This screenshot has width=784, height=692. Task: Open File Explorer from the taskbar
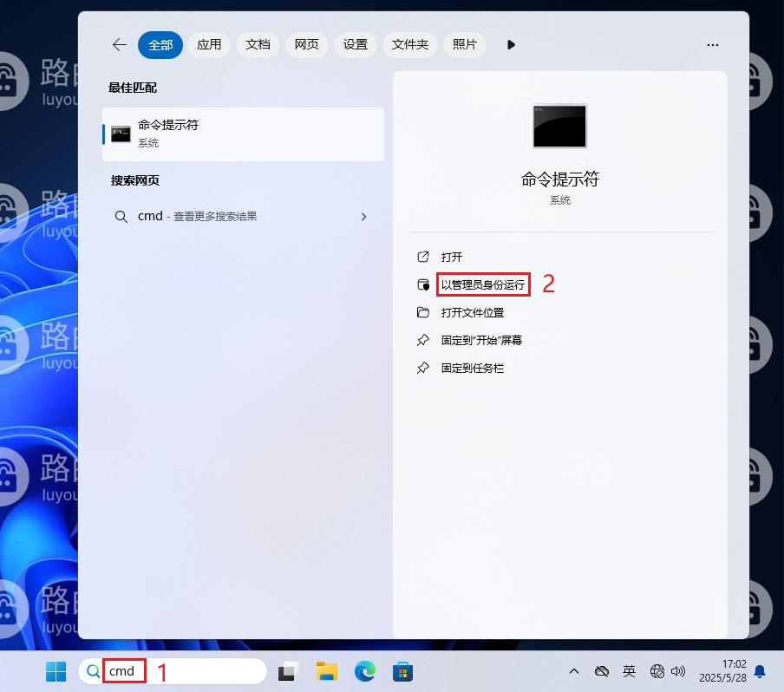[x=326, y=671]
